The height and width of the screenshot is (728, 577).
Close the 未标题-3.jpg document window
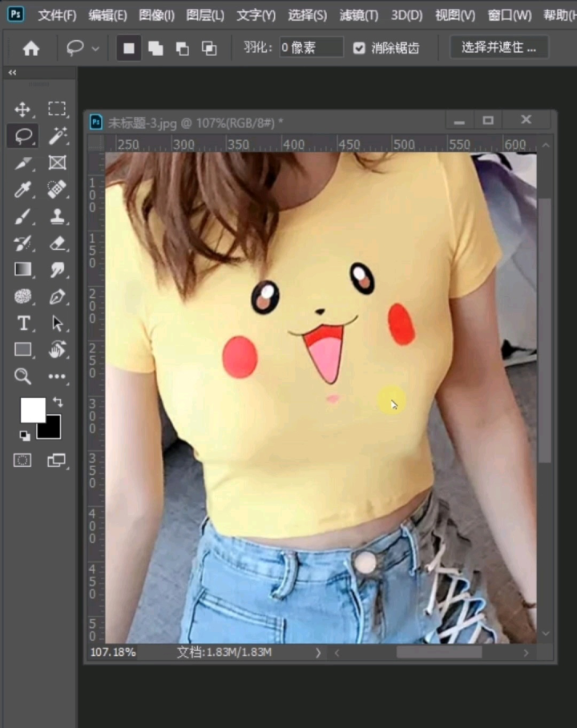(x=526, y=120)
